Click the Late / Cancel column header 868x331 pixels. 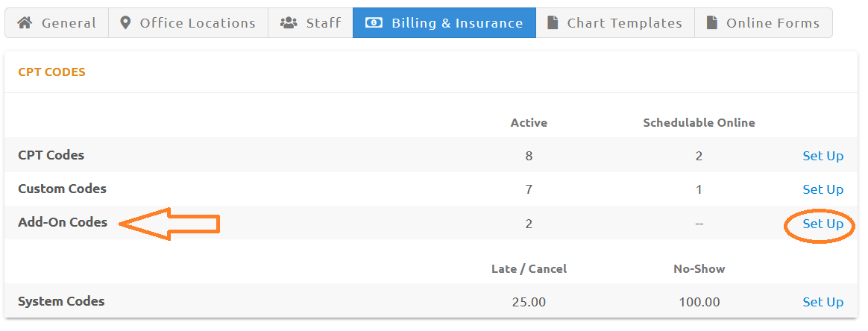pos(529,270)
